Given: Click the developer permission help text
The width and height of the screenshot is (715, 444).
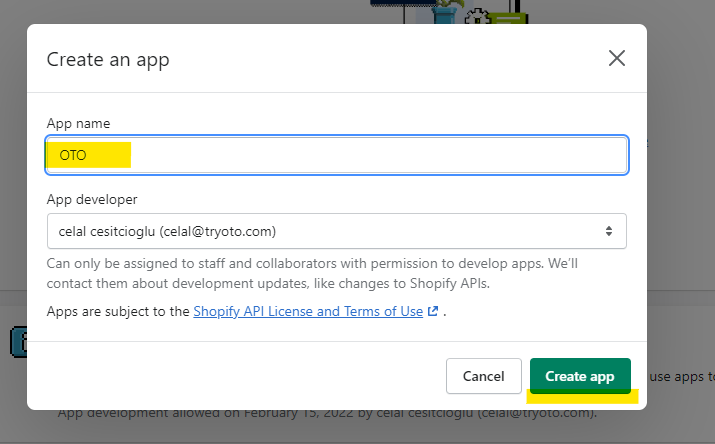Looking at the screenshot, I should tap(312, 274).
